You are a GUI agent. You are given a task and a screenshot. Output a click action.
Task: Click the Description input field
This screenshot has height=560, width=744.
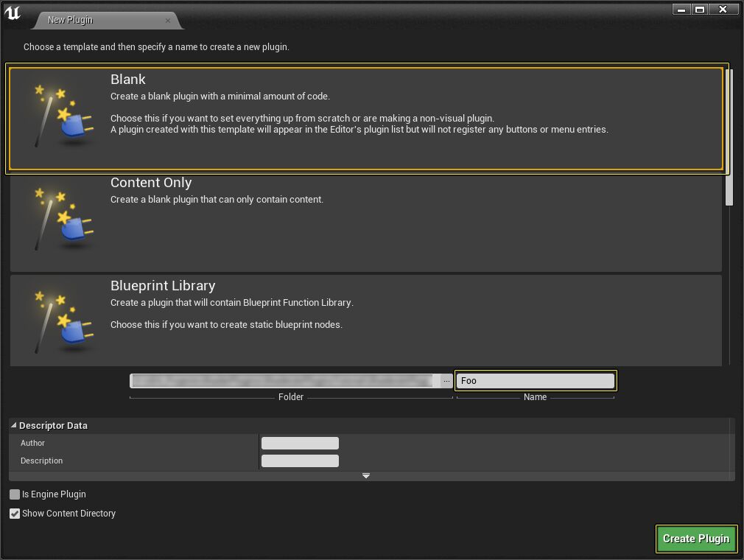[x=300, y=461]
